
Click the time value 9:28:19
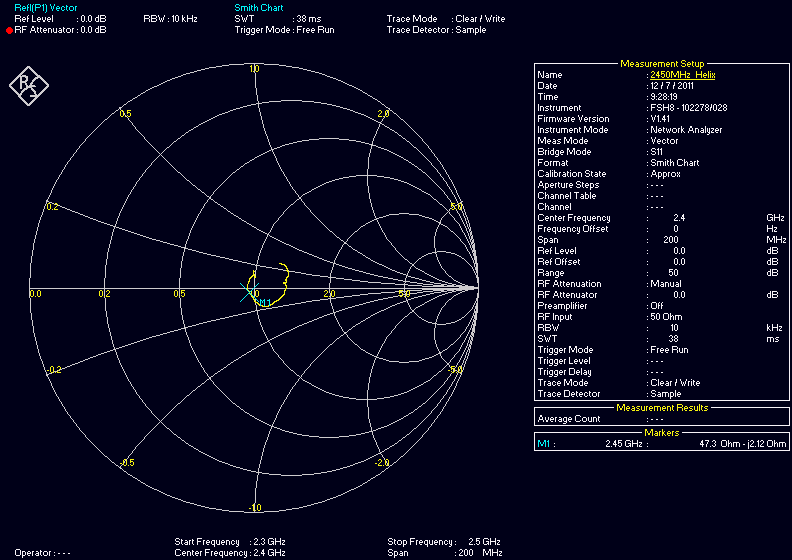pos(663,97)
